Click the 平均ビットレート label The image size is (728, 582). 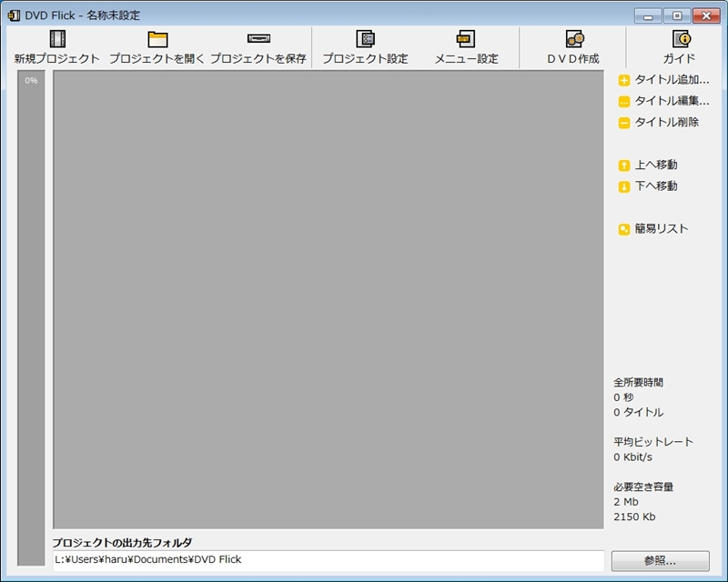point(653,442)
